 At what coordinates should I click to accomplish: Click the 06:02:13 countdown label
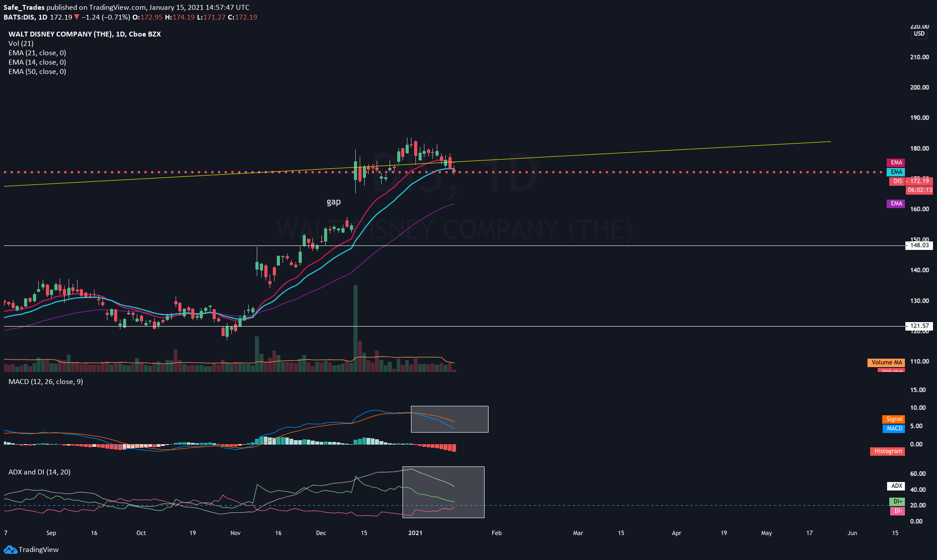pos(920,190)
